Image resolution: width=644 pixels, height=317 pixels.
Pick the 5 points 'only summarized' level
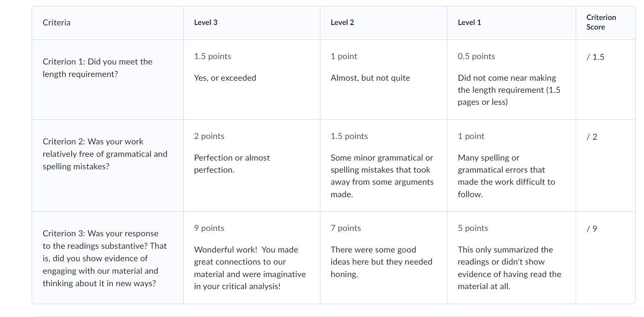[x=509, y=267]
